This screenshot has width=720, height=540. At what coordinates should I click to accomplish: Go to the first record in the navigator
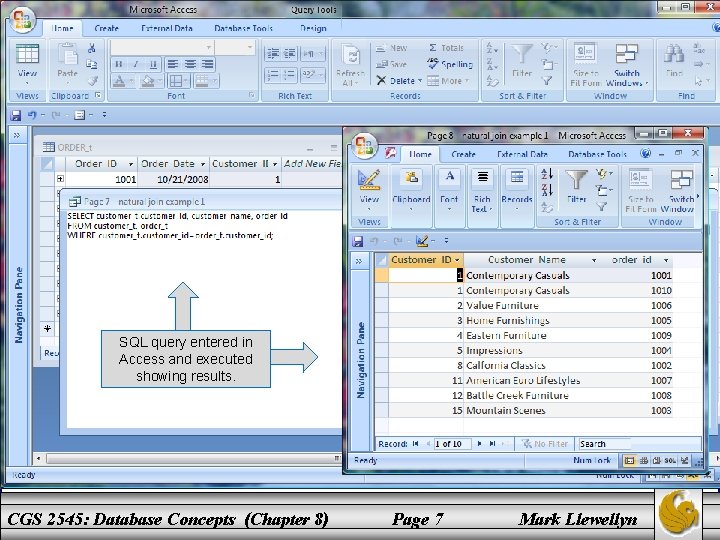pos(416,444)
